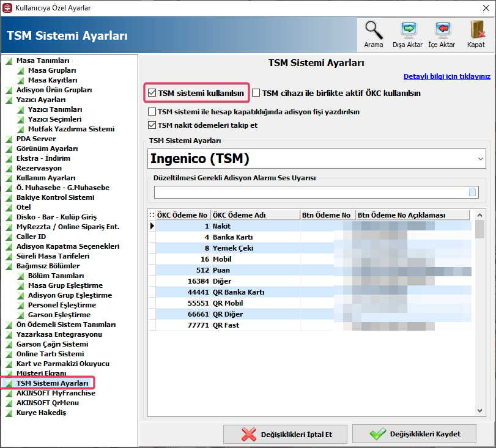Click the grid selector icon in table header
496x448 pixels.
(152, 215)
